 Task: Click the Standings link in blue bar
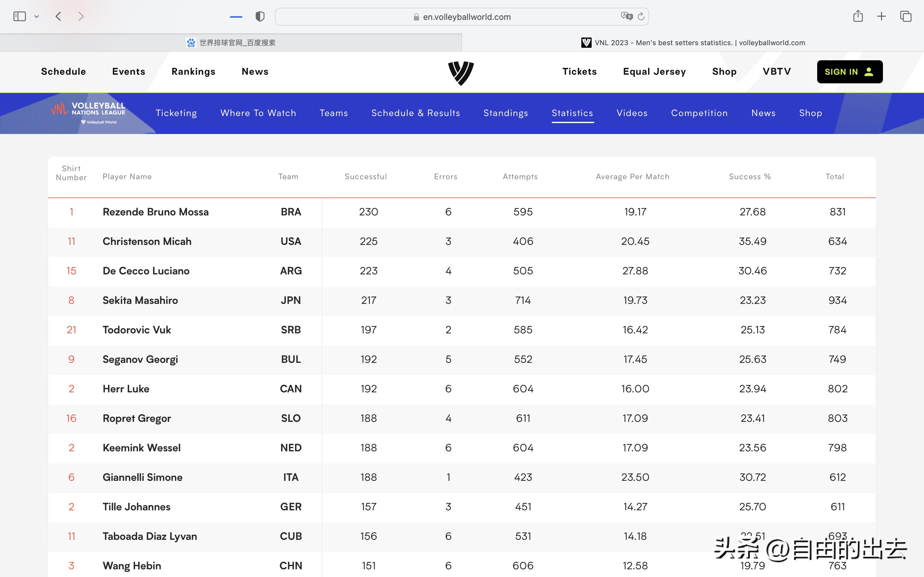[506, 113]
